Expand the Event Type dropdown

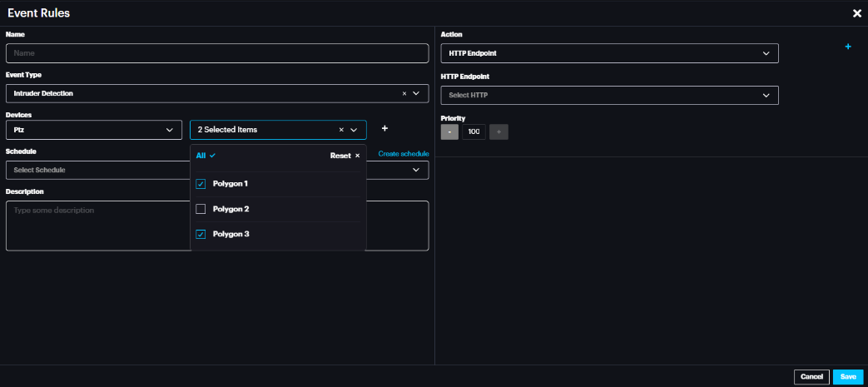coord(416,93)
